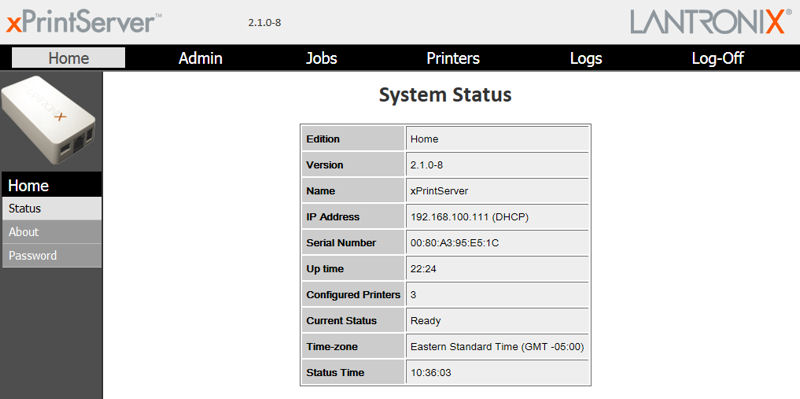Open the Password sidebar item
The image size is (800, 399).
[52, 256]
